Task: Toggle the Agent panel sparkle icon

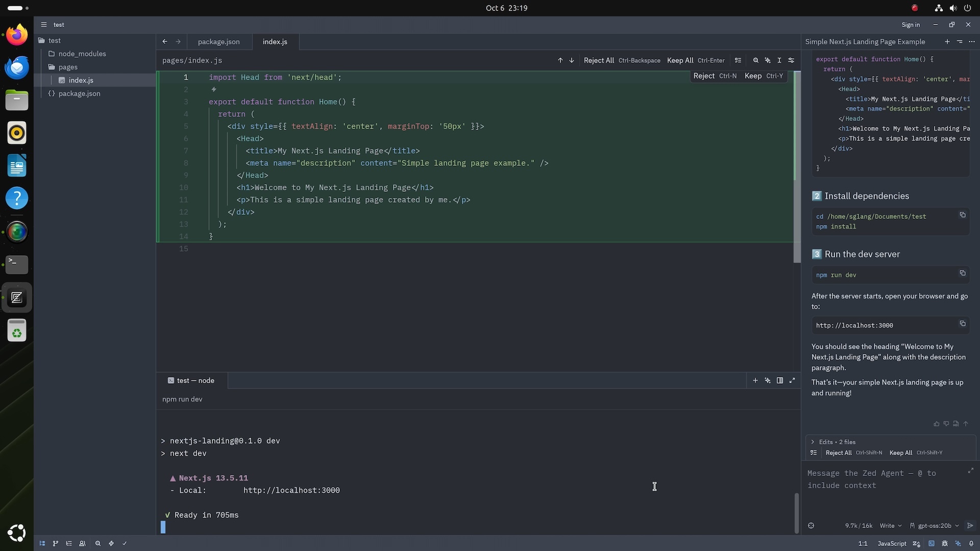Action: 958,543
